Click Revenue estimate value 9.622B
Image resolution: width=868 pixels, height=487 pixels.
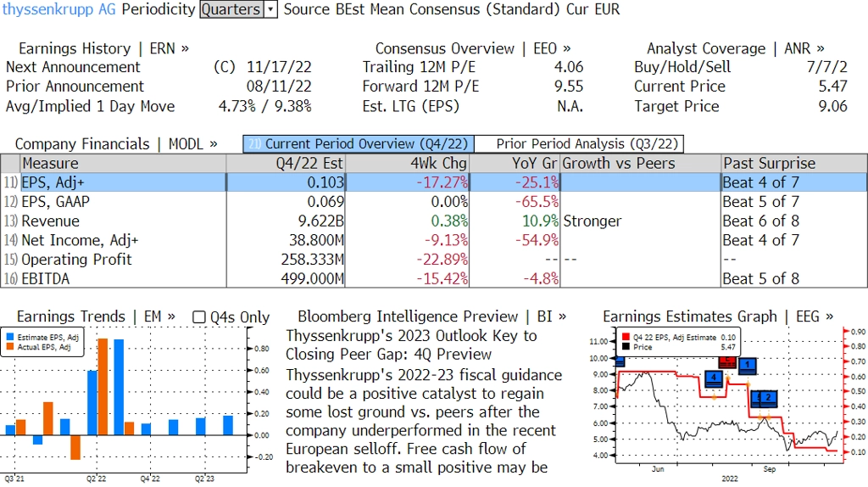pos(321,221)
